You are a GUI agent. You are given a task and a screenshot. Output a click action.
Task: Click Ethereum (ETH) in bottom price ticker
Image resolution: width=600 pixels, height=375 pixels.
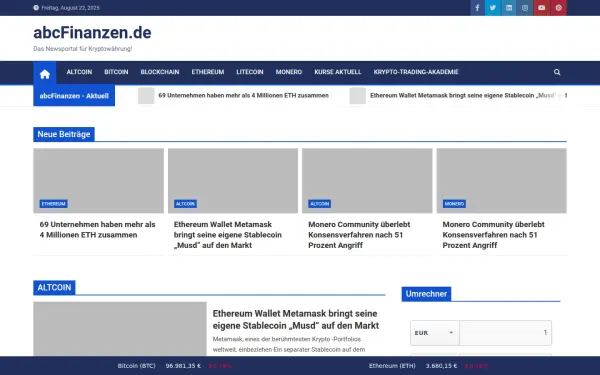(x=392, y=366)
